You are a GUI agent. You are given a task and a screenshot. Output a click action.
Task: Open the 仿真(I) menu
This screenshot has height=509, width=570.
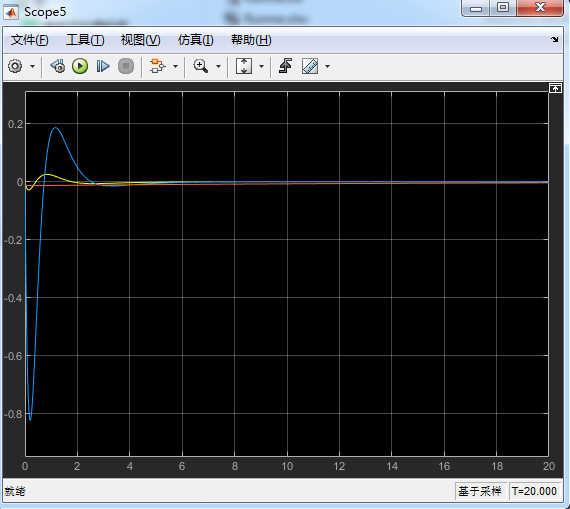click(196, 40)
